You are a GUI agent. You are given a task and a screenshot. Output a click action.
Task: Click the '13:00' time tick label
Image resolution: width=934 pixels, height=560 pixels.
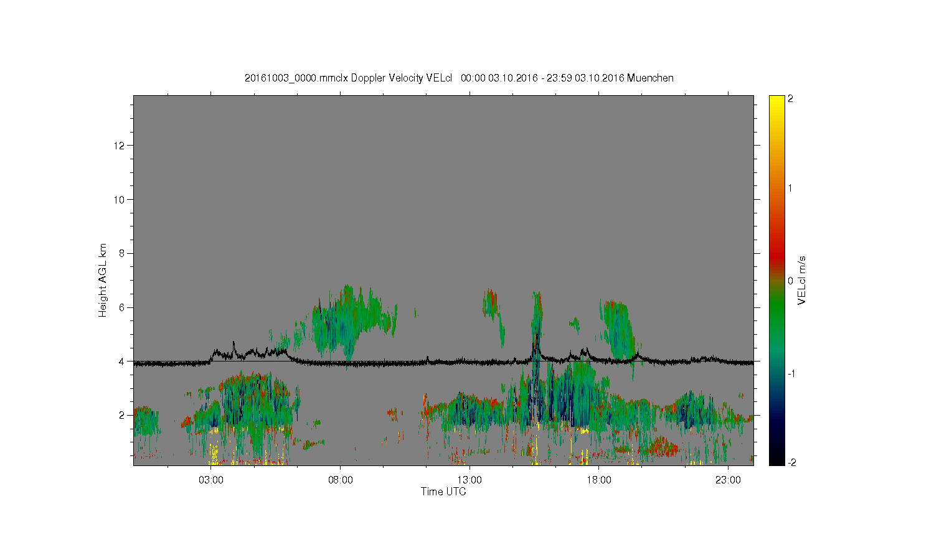click(469, 480)
